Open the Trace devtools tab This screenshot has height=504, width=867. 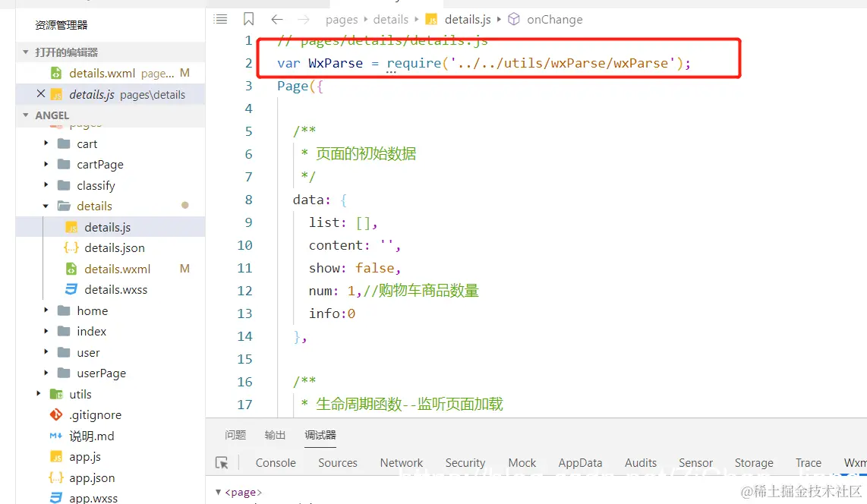(808, 462)
